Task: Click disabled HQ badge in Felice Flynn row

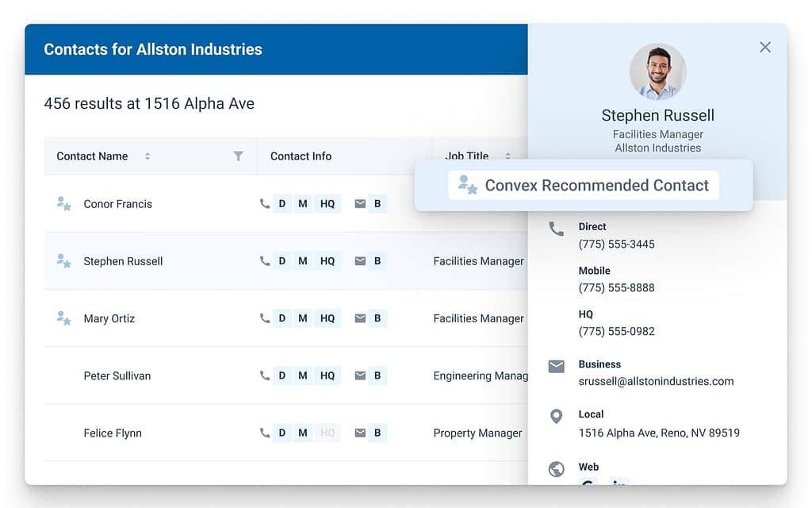Action: coord(327,433)
